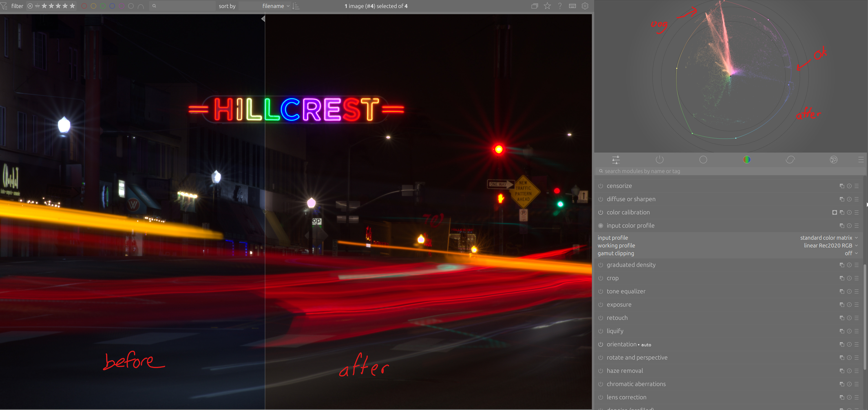
Task: Toggle the sort order direction icon
Action: (296, 6)
